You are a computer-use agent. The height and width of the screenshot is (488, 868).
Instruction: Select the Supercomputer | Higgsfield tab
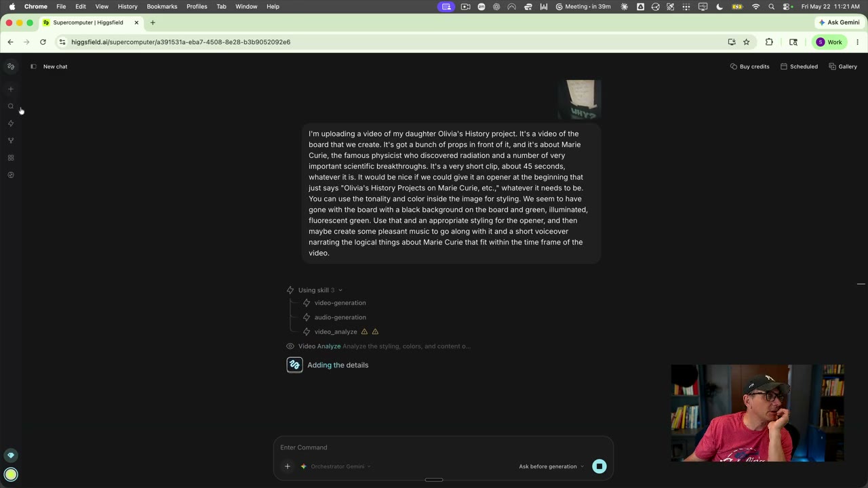[x=91, y=22]
